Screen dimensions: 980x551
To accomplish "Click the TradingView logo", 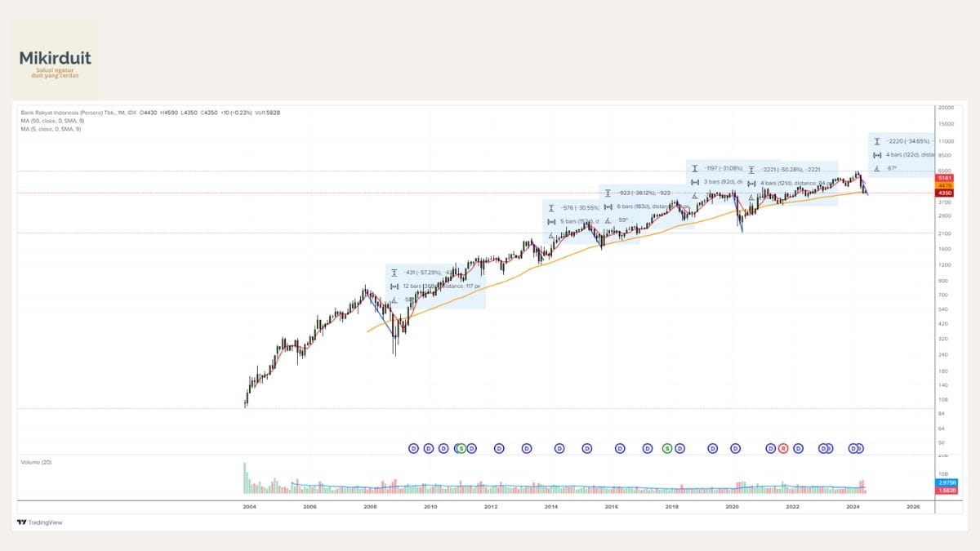I will [40, 522].
